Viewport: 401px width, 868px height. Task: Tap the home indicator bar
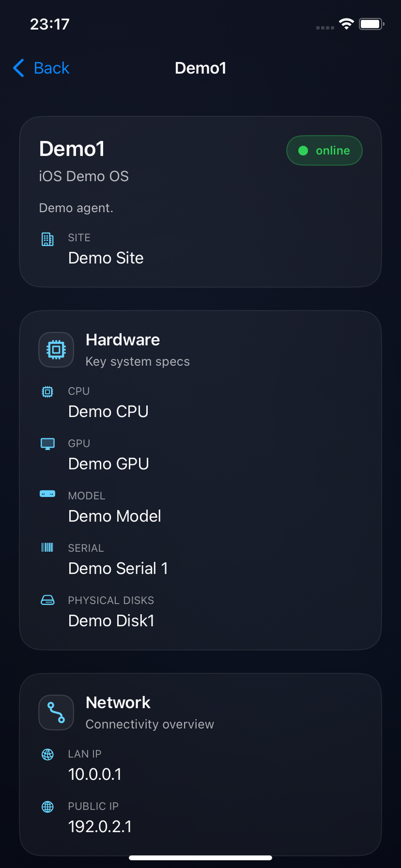pos(200,858)
